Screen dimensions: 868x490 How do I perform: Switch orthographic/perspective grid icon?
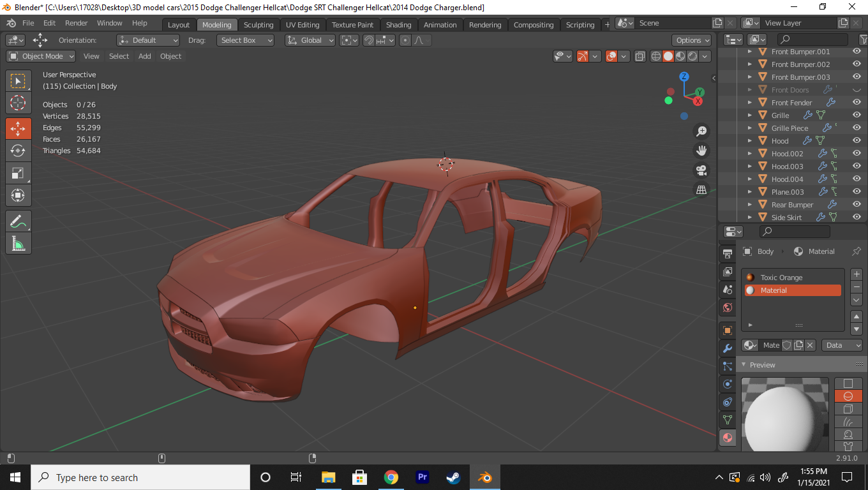pyautogui.click(x=701, y=189)
